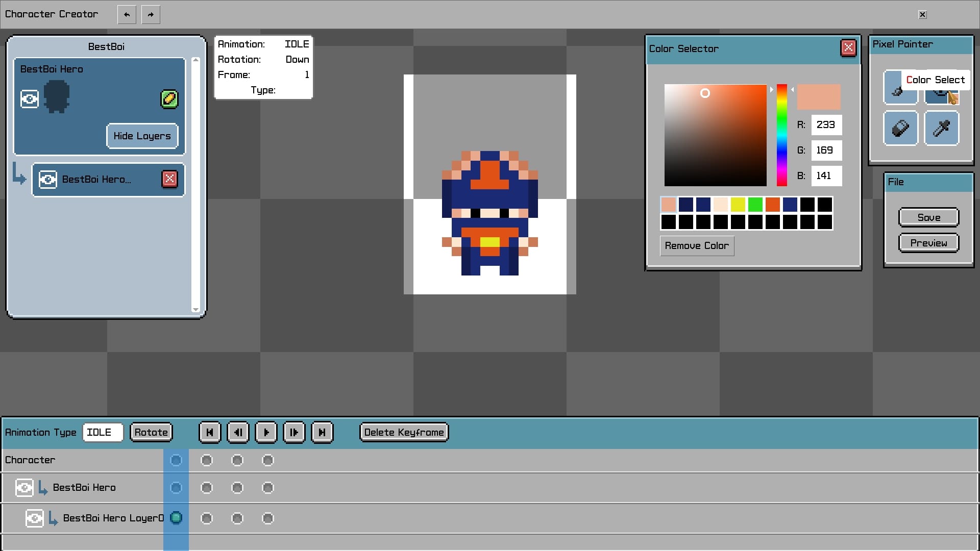Select the first keyframe radio button on Character row
This screenshot has height=551, width=980.
click(x=176, y=460)
